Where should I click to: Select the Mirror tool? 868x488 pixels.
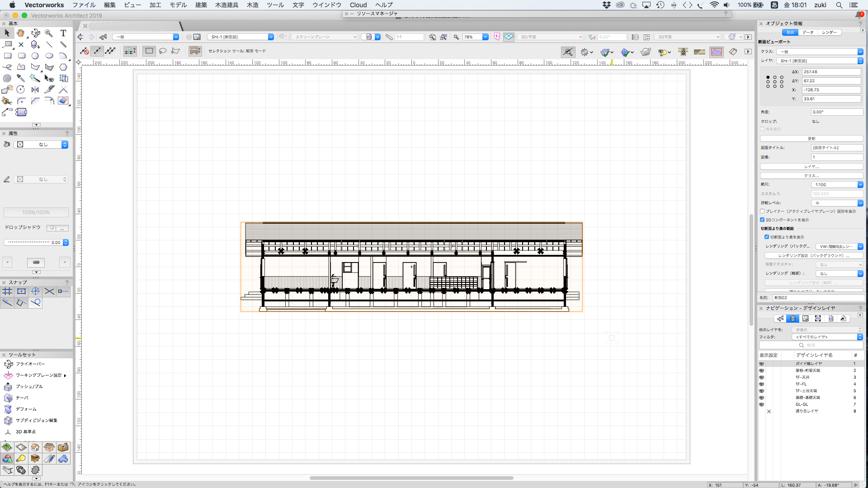point(35,89)
